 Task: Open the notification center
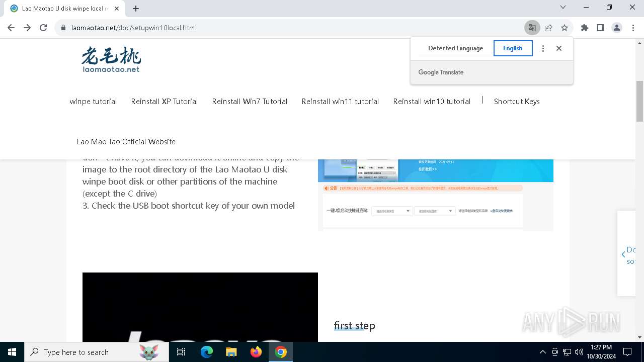627,352
